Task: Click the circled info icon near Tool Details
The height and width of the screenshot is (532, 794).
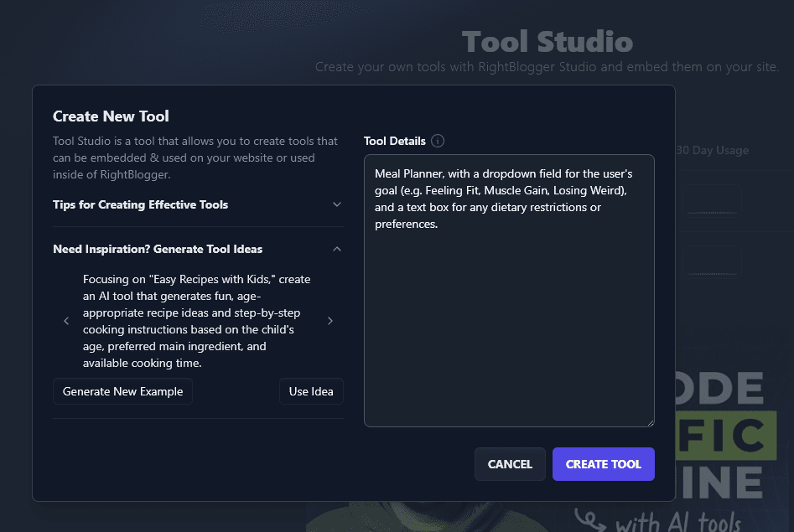Action: (437, 141)
